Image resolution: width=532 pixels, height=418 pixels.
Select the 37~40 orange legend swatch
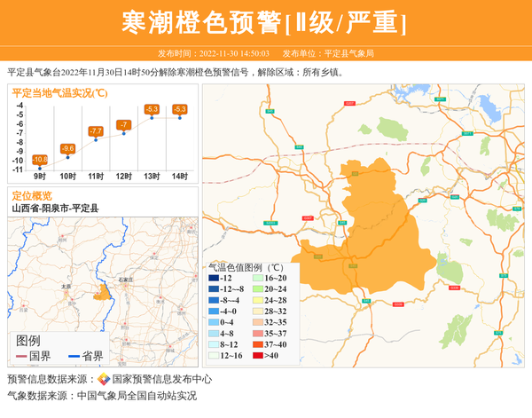[x=258, y=345]
